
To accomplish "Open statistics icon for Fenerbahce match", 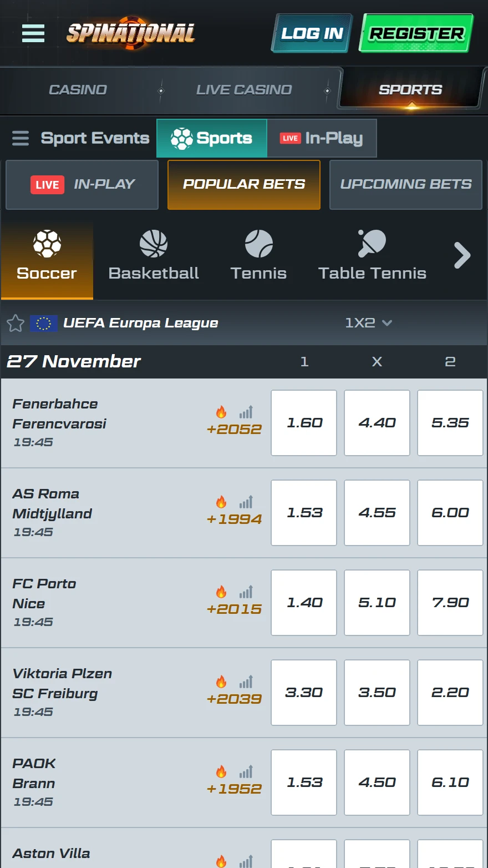I will point(246,412).
